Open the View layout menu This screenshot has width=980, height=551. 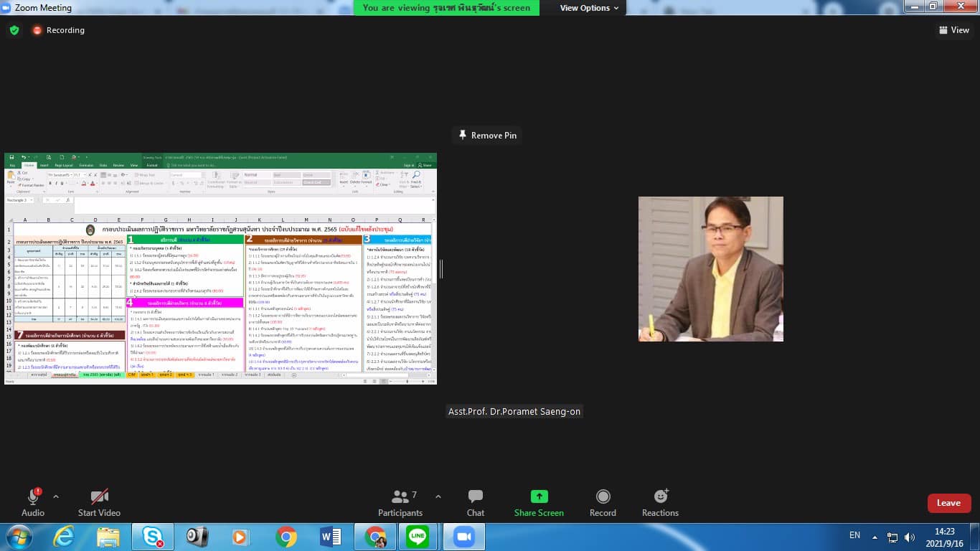(x=953, y=30)
